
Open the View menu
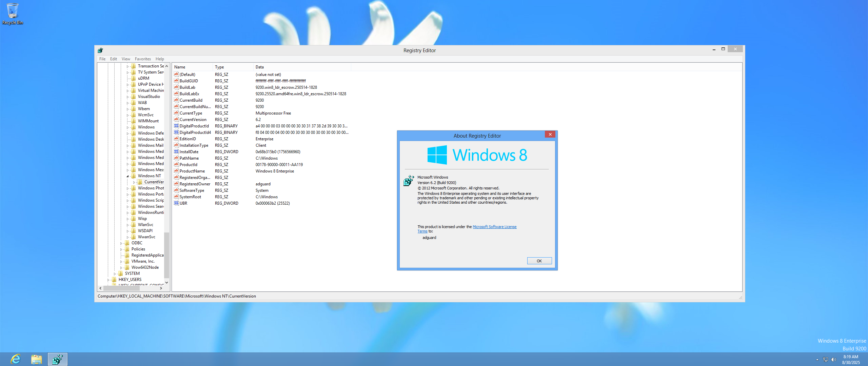pos(126,59)
